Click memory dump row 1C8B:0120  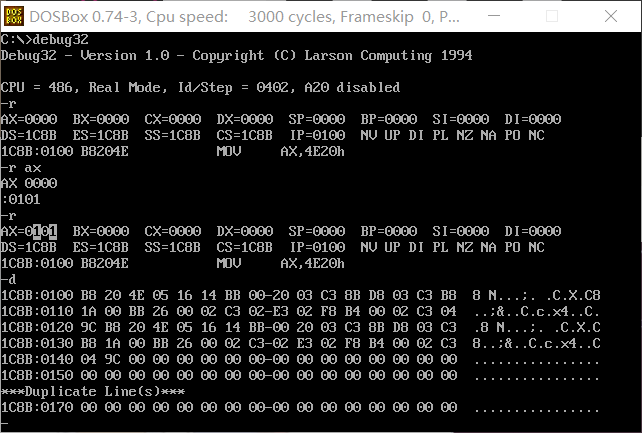tap(301, 327)
